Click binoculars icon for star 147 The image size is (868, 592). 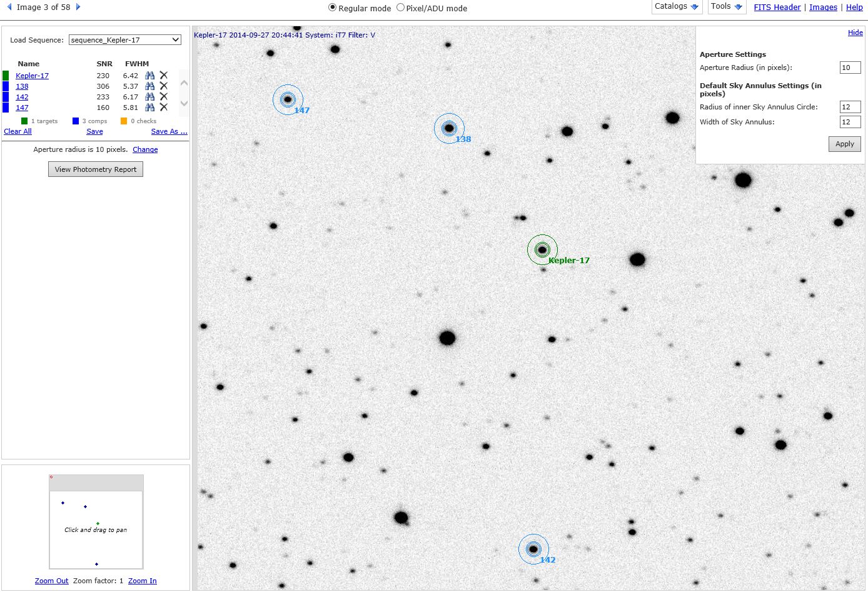click(149, 108)
